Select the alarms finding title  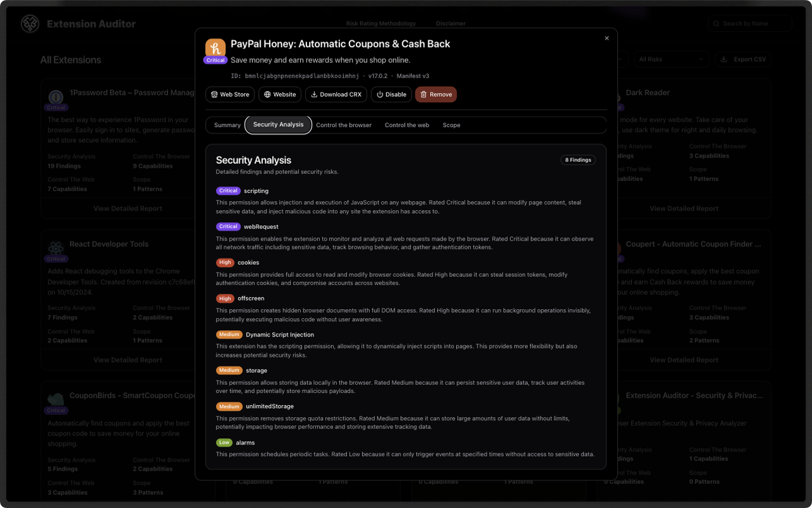point(246,443)
